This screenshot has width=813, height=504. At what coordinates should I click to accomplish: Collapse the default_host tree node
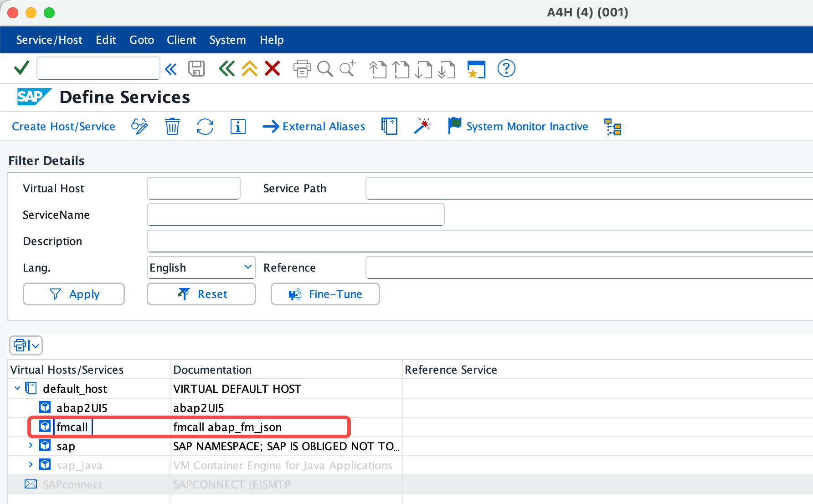pos(17,388)
